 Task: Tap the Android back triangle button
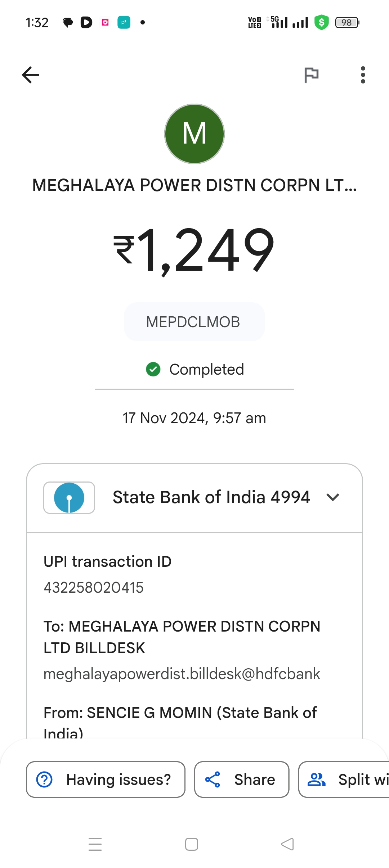[x=287, y=844]
